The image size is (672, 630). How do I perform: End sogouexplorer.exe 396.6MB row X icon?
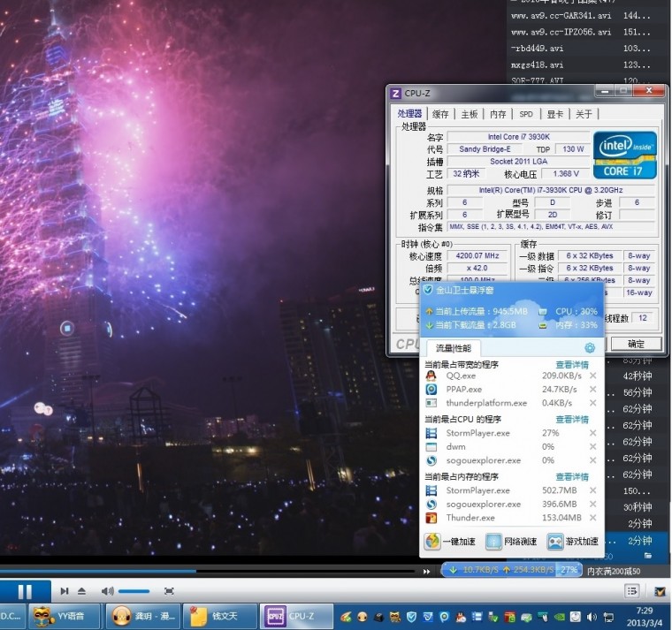coord(593,504)
